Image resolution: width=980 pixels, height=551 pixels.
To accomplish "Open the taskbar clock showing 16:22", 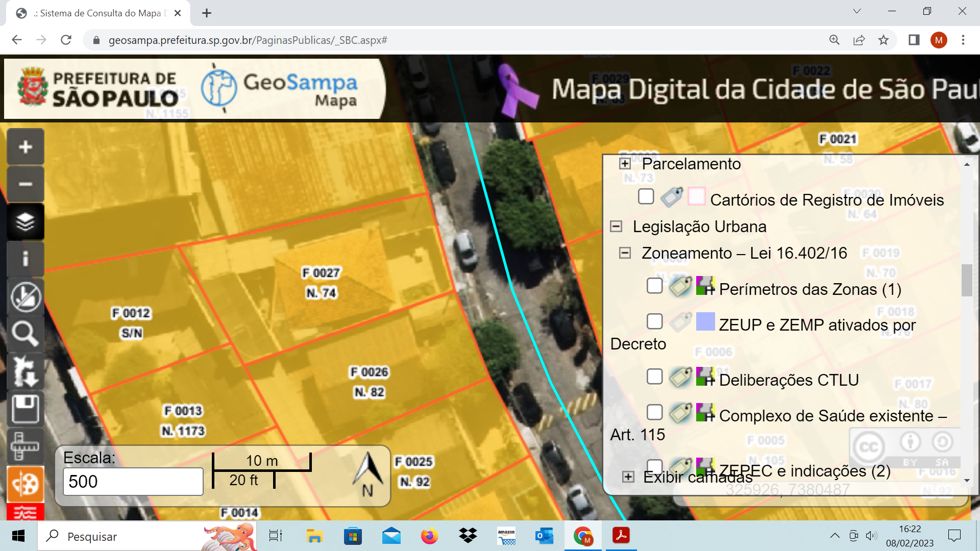I will point(910,536).
